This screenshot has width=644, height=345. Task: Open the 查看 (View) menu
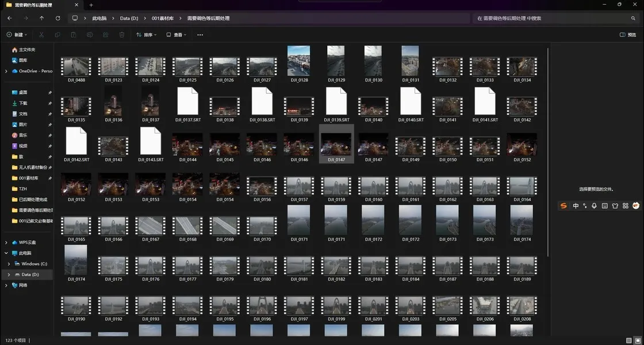pyautogui.click(x=177, y=35)
